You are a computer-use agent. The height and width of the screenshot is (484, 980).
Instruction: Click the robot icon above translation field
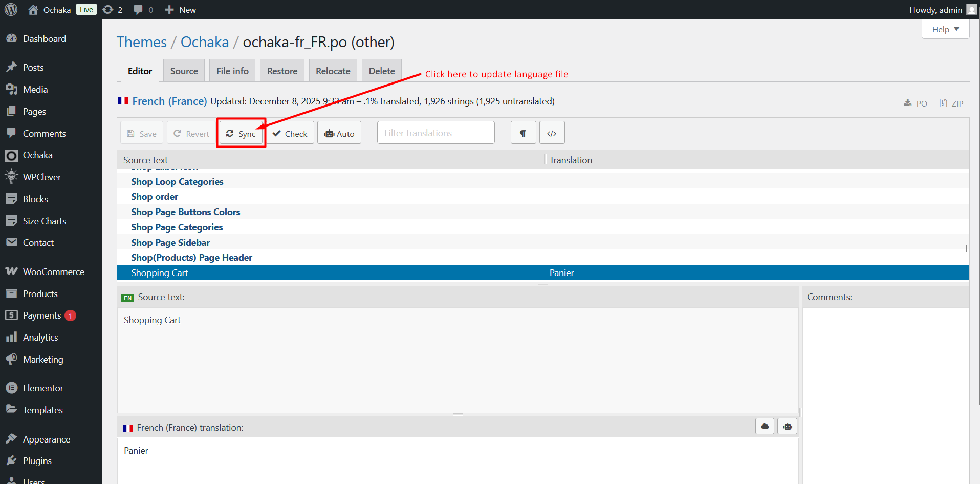click(x=787, y=426)
